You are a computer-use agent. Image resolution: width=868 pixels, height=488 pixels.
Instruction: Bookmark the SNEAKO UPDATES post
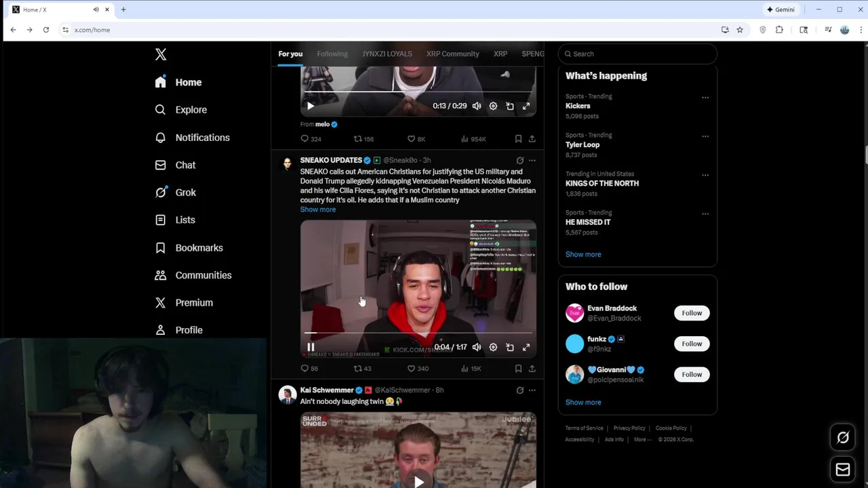(518, 369)
